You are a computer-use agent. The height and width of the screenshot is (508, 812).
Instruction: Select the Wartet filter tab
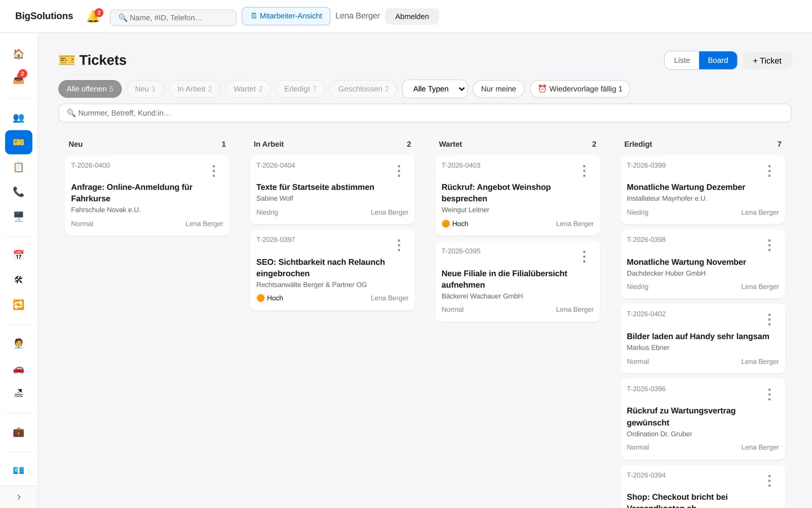coord(248,89)
